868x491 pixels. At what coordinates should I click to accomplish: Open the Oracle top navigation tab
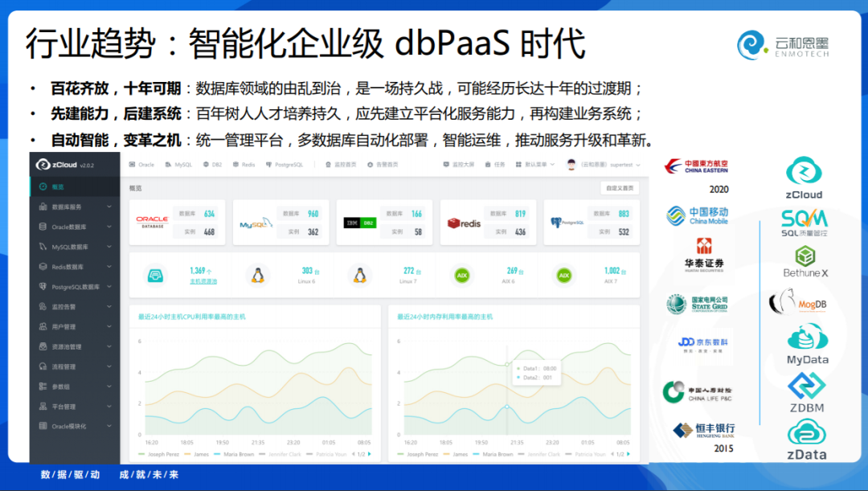click(x=141, y=165)
